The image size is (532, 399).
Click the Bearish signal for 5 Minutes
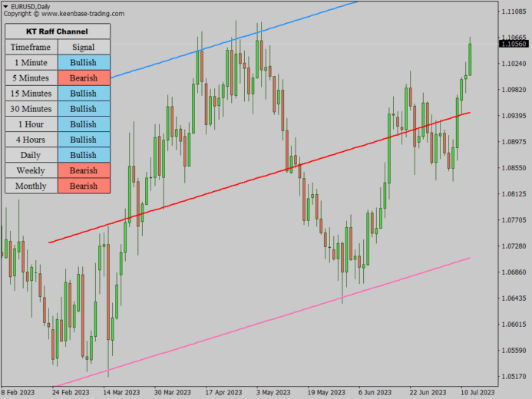[84, 78]
